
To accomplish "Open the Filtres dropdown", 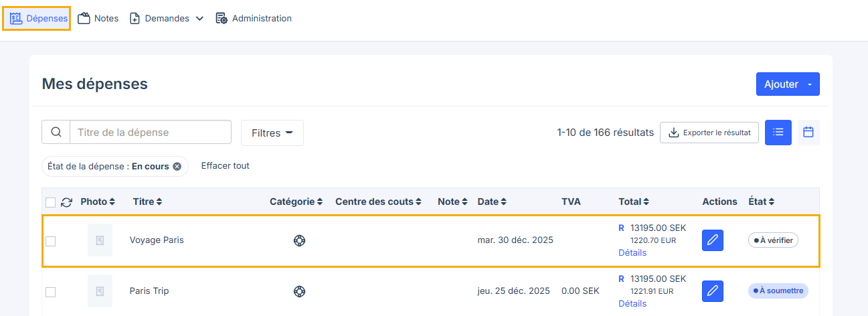I will click(272, 133).
